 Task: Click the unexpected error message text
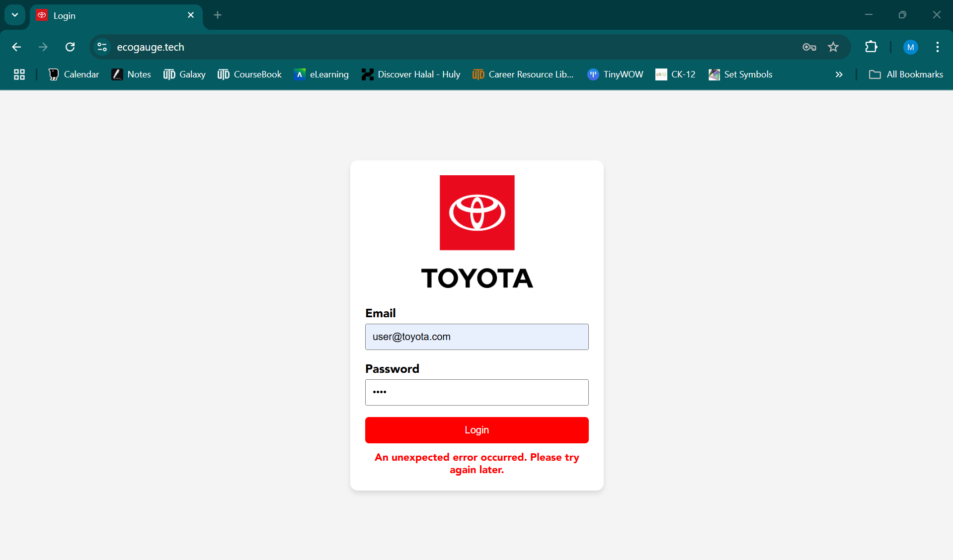[x=477, y=464]
